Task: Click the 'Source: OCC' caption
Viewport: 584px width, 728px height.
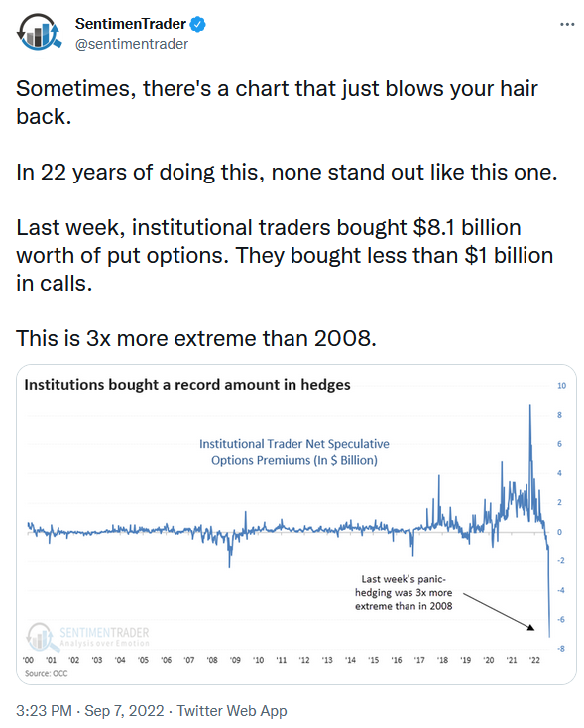Action: [x=46, y=673]
